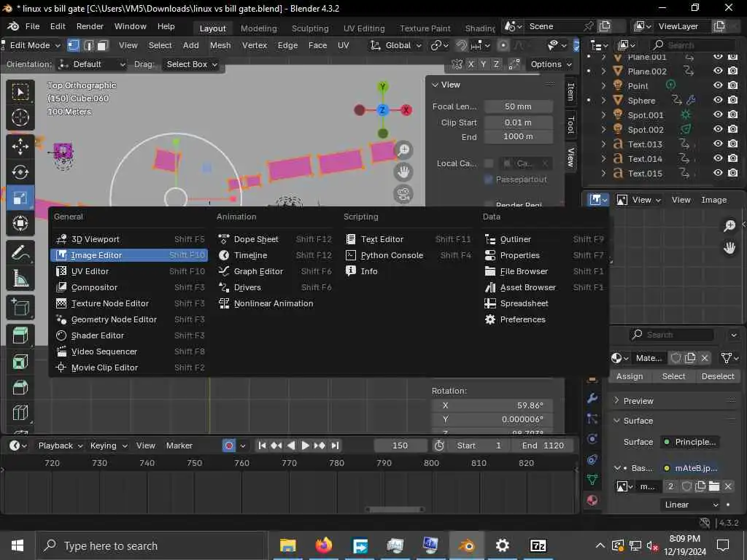Hide Text.013 in the outliner

pyautogui.click(x=718, y=144)
